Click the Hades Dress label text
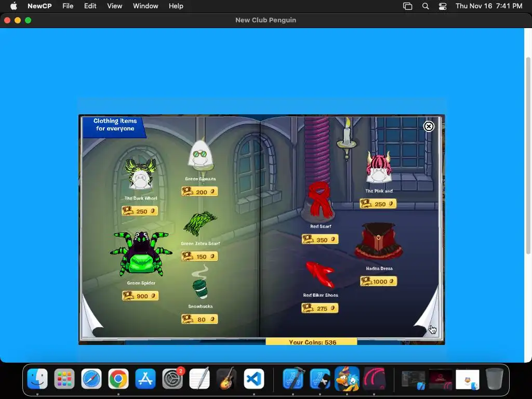Screen dimensions: 532x399 point(379,269)
